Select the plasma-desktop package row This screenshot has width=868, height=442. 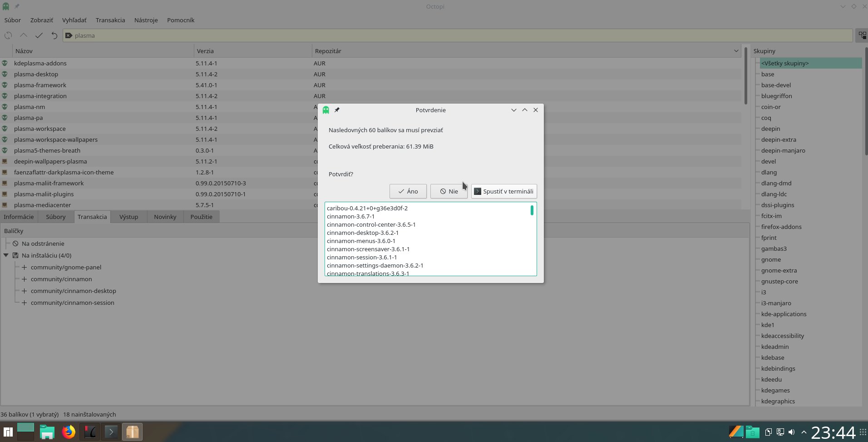371,74
